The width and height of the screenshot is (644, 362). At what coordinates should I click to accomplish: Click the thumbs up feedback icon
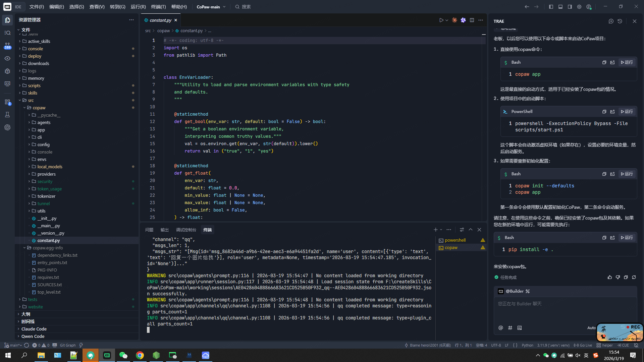tap(609, 277)
